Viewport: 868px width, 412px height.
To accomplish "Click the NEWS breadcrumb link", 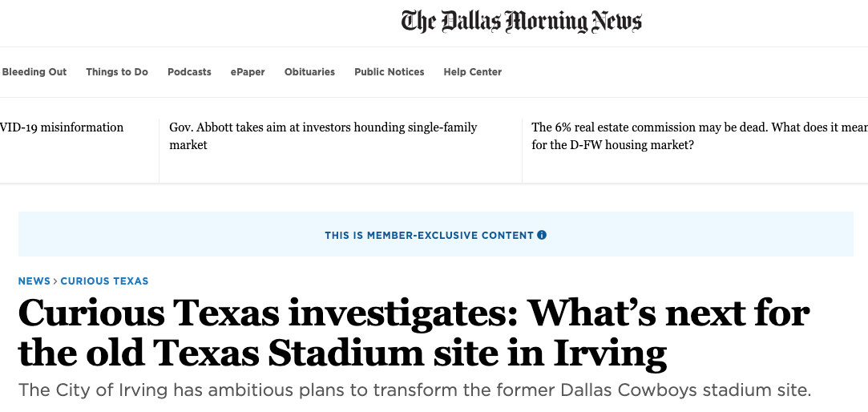I will point(34,281).
